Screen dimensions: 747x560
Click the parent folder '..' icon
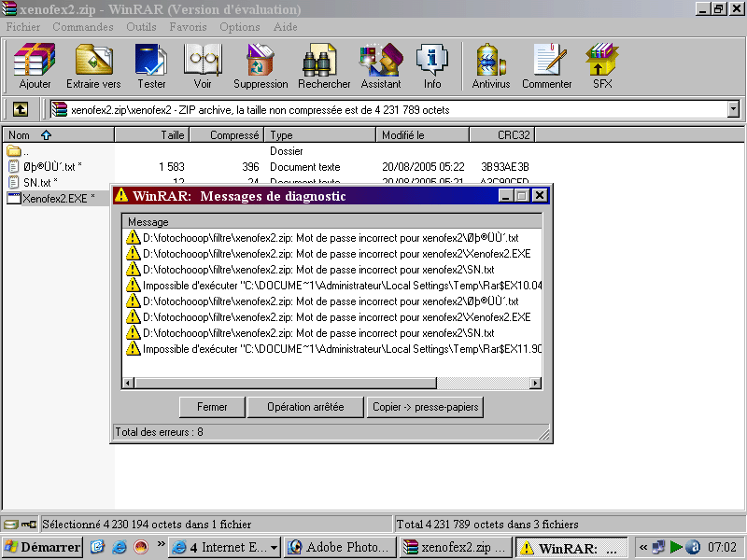[x=14, y=151]
